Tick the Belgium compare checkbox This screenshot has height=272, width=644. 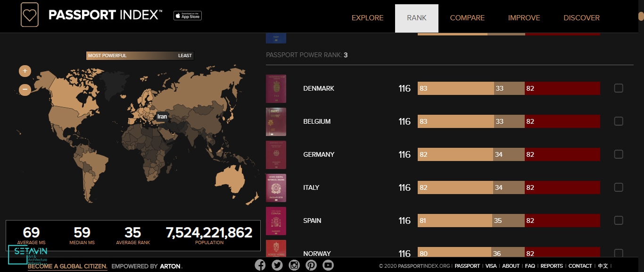click(619, 121)
